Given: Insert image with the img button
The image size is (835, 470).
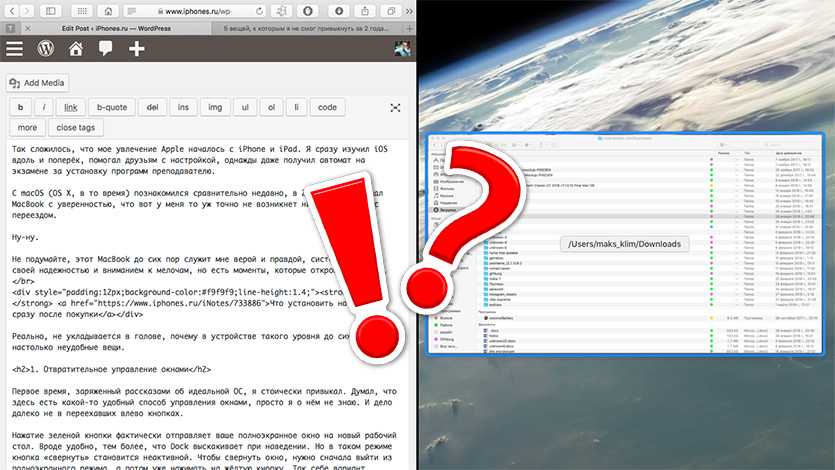Looking at the screenshot, I should [x=214, y=107].
